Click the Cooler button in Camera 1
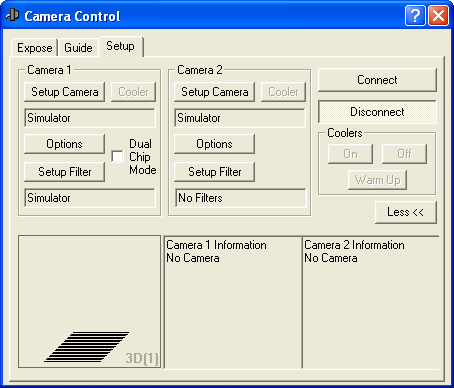 coord(133,92)
